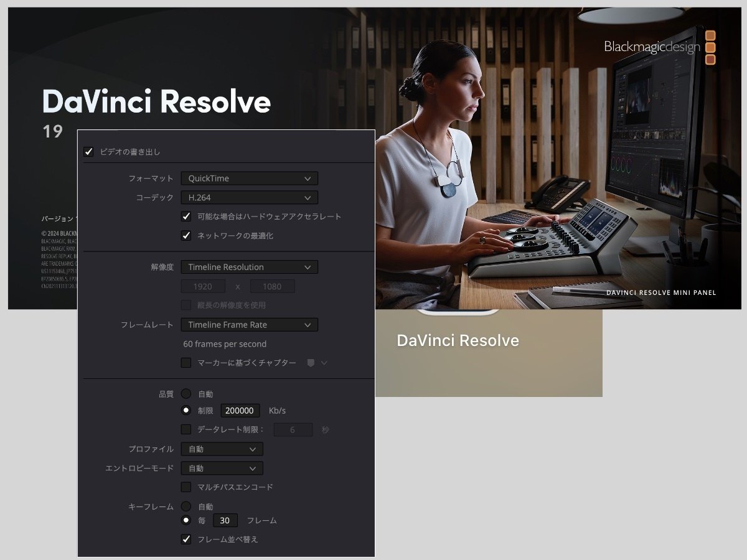Click the 60 frames per second text
The image size is (747, 560).
pyautogui.click(x=225, y=344)
